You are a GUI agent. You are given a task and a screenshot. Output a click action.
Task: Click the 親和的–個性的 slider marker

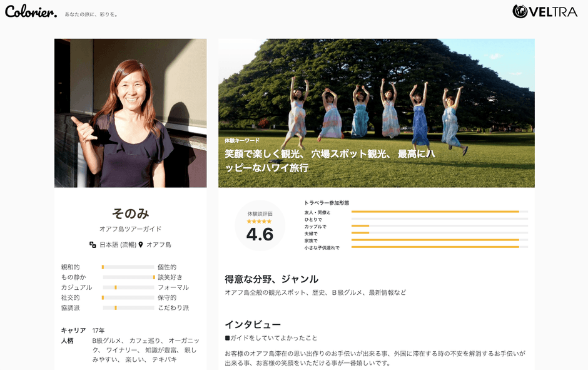(x=103, y=267)
